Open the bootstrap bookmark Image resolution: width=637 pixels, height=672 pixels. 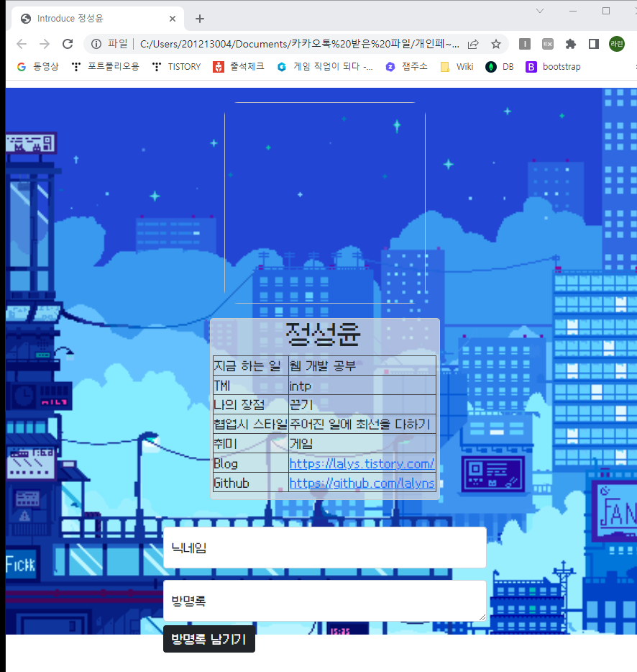[x=553, y=67]
